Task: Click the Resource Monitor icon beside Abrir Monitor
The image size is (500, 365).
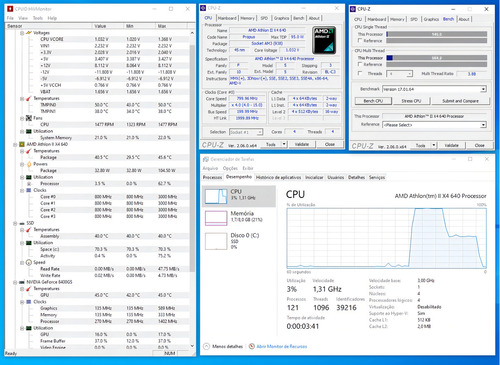Action: [x=252, y=346]
